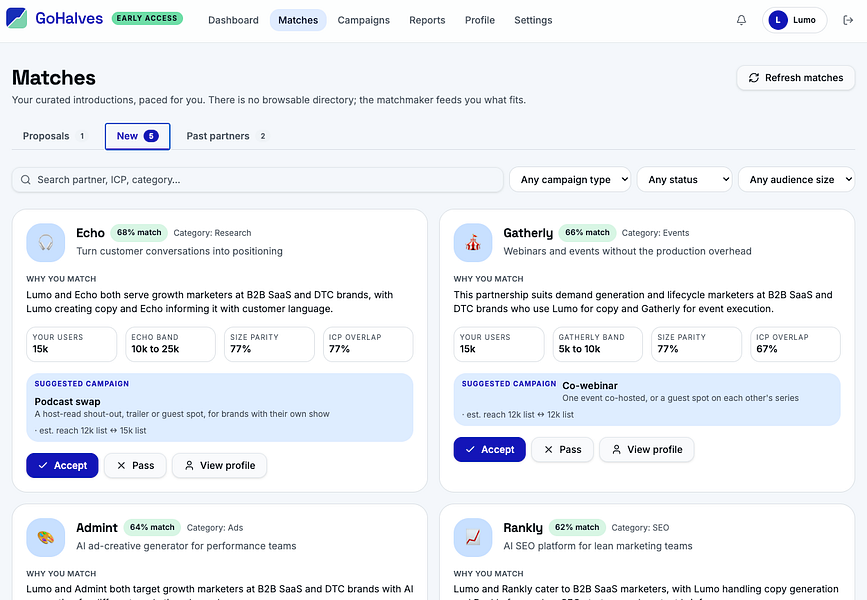Open the Profile nav item
Image resolution: width=867 pixels, height=600 pixels.
tap(479, 20)
